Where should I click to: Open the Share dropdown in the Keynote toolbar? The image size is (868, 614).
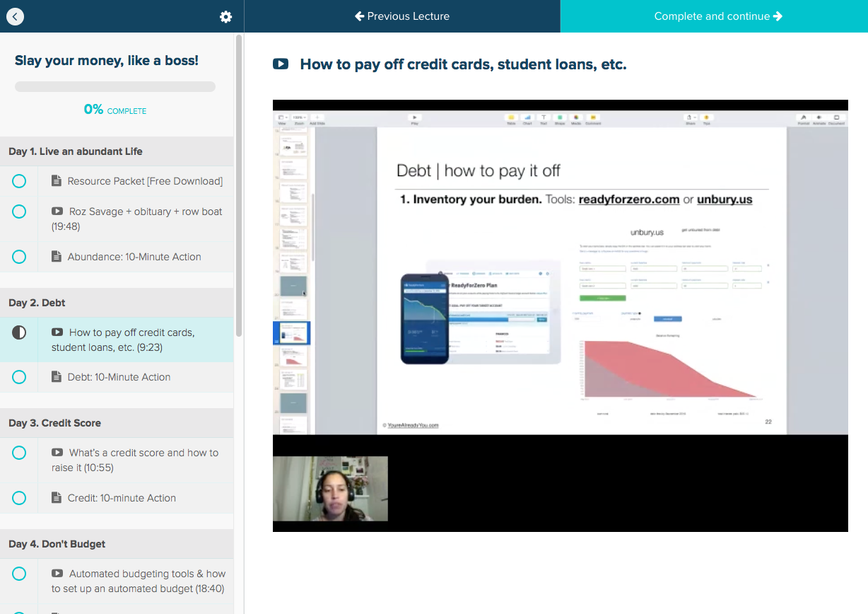pos(691,118)
